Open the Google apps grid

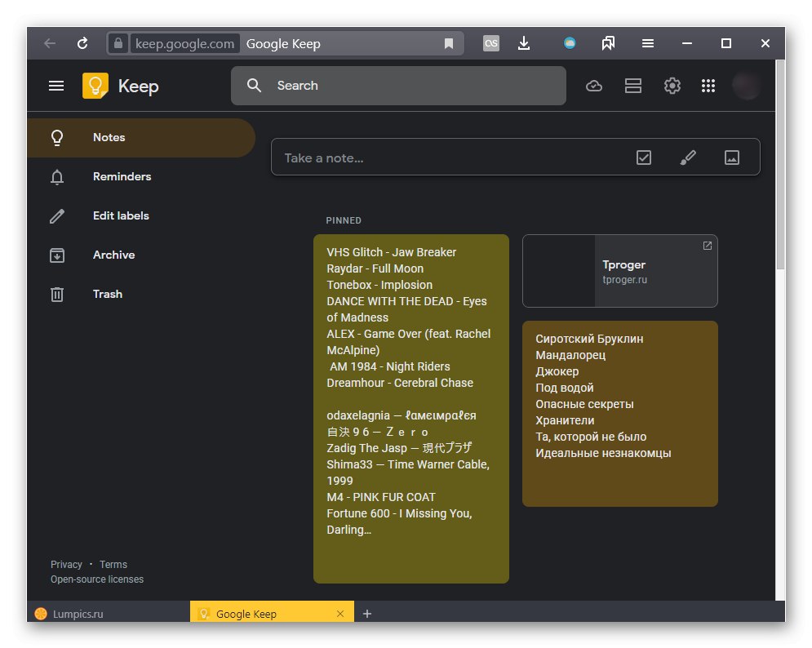[708, 86]
